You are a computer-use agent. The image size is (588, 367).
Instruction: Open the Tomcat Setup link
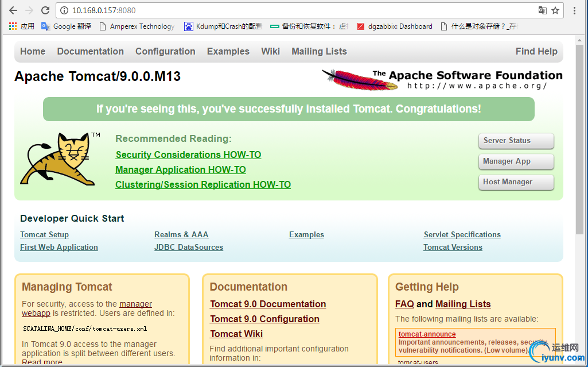click(x=44, y=234)
